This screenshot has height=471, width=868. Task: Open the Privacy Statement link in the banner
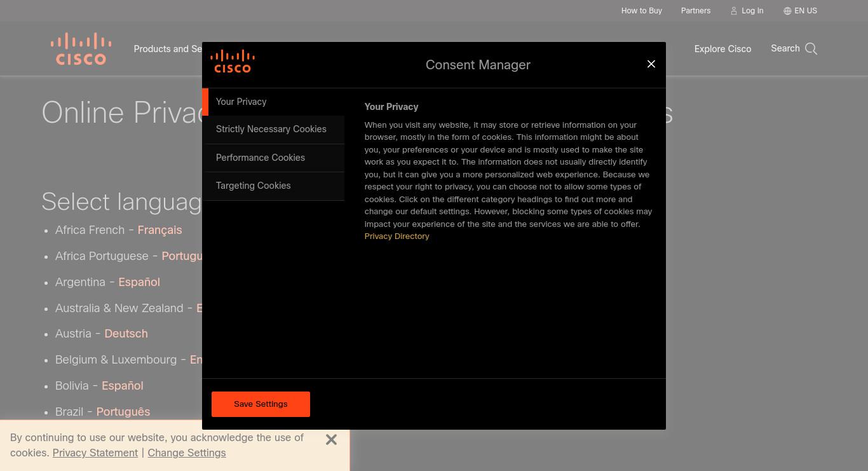coord(95,453)
